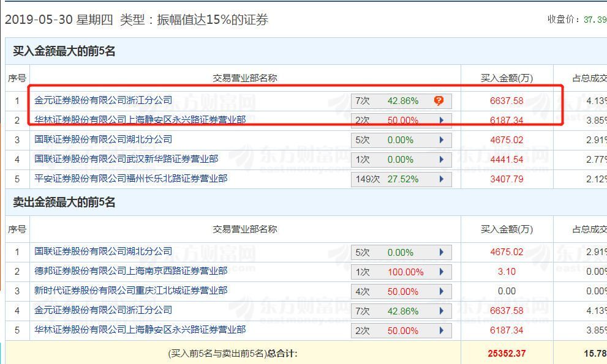Screen dimensions: 607x364
Task: Open 新时代证券重庆江北城证券营业部 link
Action: coord(131,291)
